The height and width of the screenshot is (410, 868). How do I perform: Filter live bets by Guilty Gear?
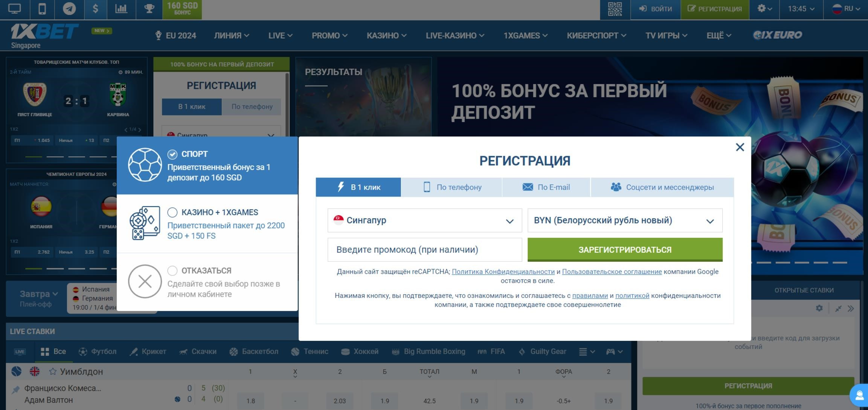coord(542,352)
